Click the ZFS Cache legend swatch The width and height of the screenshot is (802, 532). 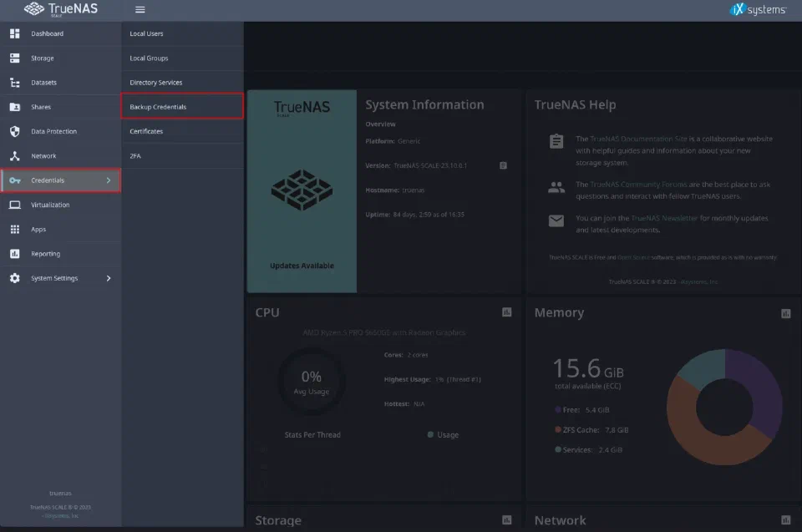coord(558,429)
